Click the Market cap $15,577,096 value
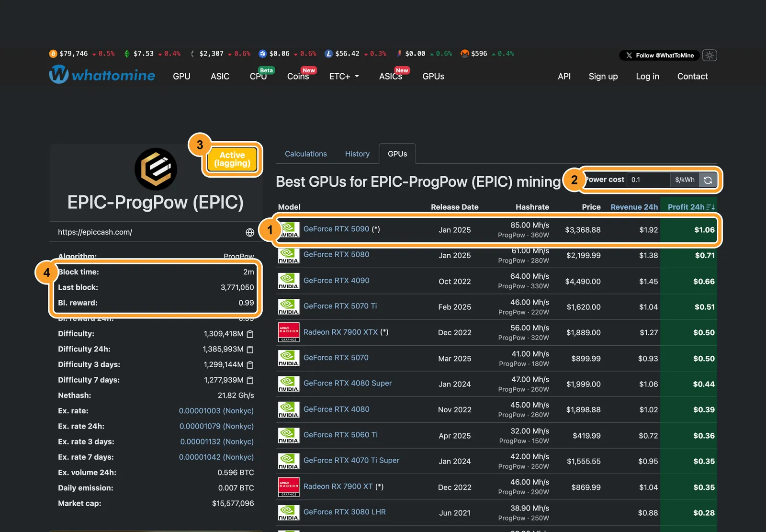This screenshot has height=532, width=766. pyautogui.click(x=233, y=503)
